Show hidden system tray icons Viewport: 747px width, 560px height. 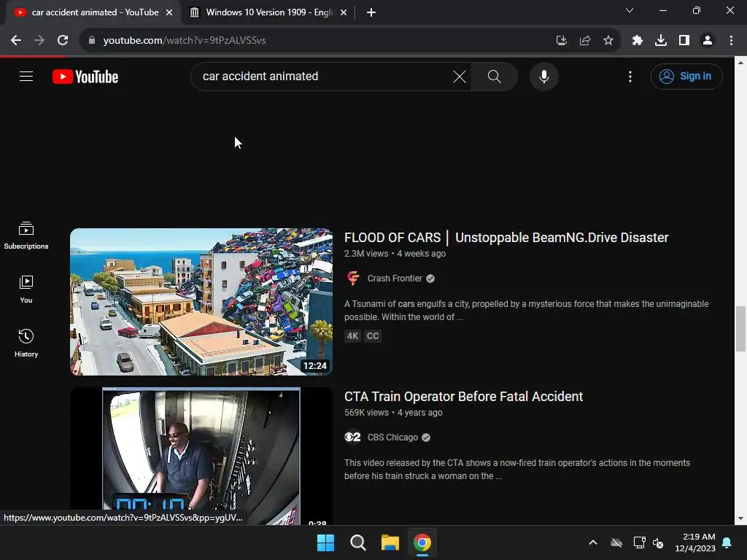(593, 542)
